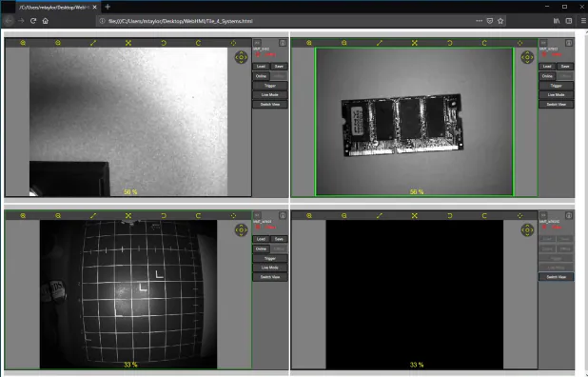Image resolution: width=588 pixels, height=377 pixels.
Task: Trigger the memory module camera
Action: point(556,86)
